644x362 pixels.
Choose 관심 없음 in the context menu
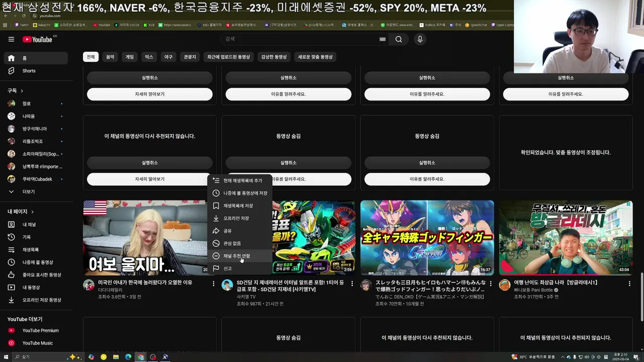(240, 243)
